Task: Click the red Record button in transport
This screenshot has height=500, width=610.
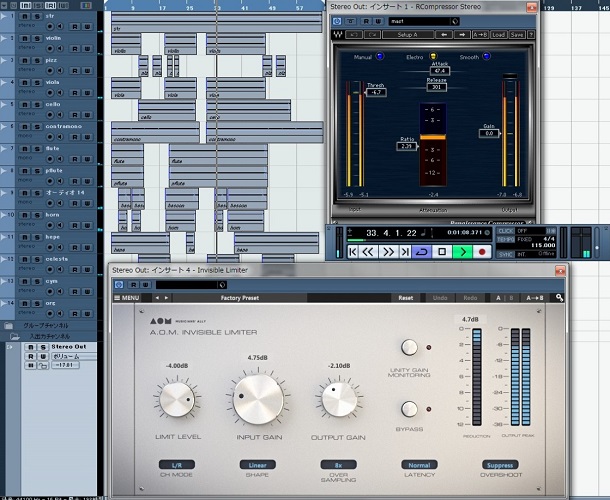Action: [484, 252]
